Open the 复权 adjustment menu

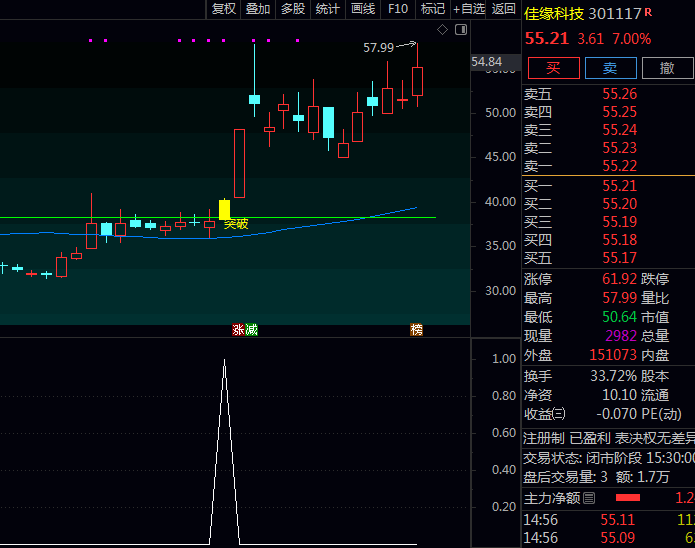click(224, 9)
